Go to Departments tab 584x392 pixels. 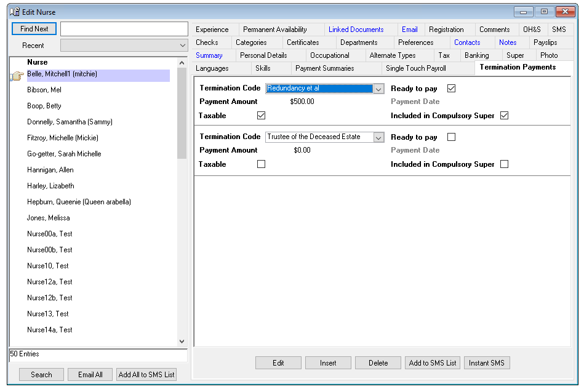click(x=359, y=42)
